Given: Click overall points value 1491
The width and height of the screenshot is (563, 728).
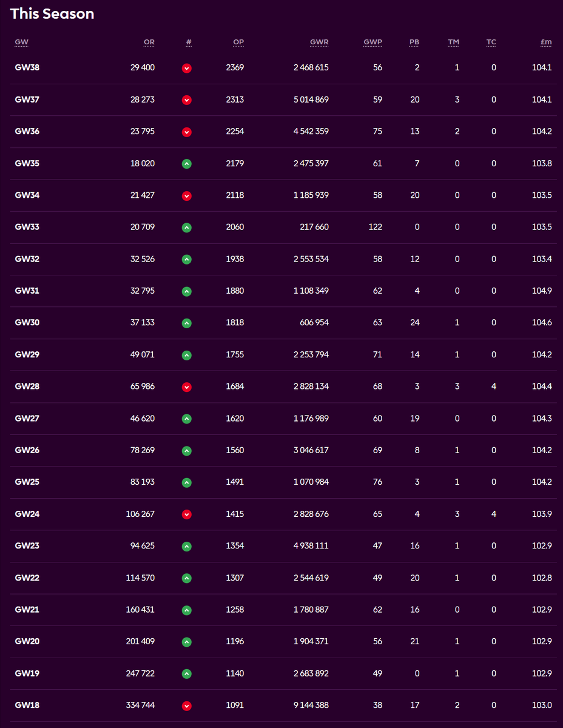Looking at the screenshot, I should point(235,482).
